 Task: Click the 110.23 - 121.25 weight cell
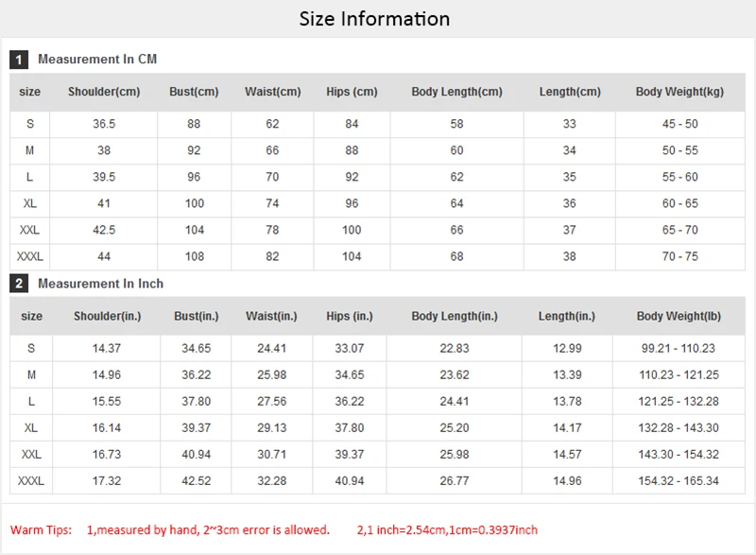(x=679, y=374)
